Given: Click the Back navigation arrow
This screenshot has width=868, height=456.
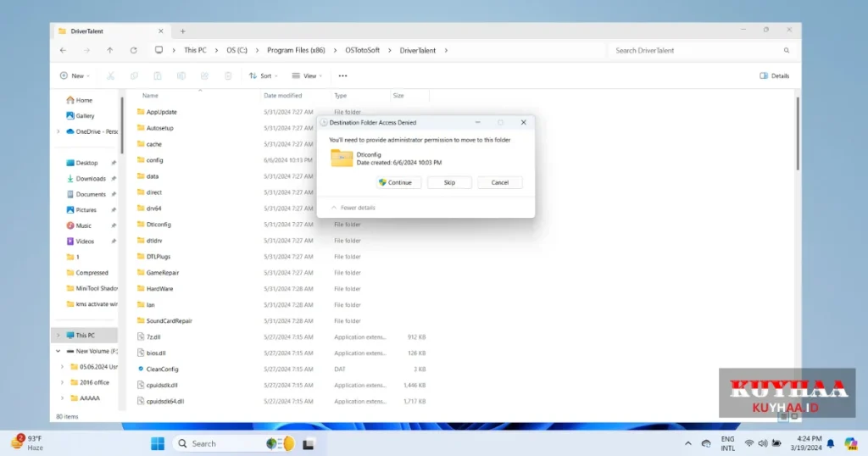Looking at the screenshot, I should [x=63, y=50].
